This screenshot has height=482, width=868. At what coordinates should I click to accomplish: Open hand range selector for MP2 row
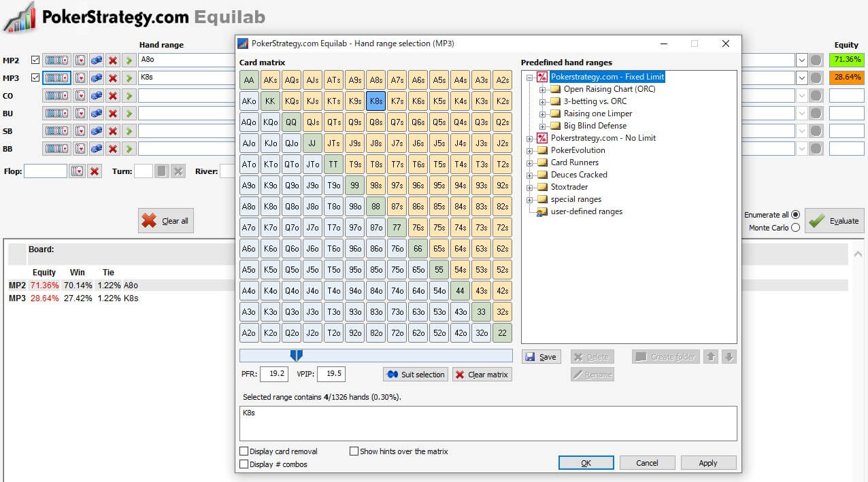click(56, 60)
